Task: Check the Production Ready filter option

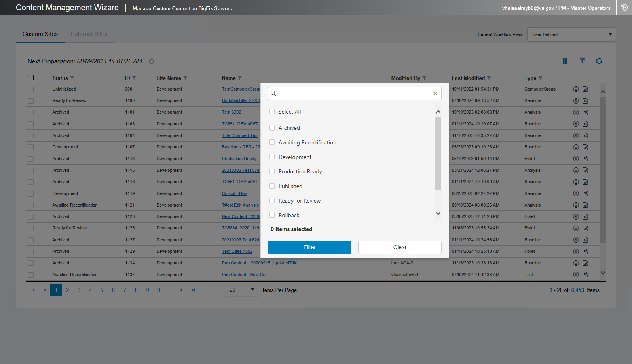Action: [x=272, y=171]
